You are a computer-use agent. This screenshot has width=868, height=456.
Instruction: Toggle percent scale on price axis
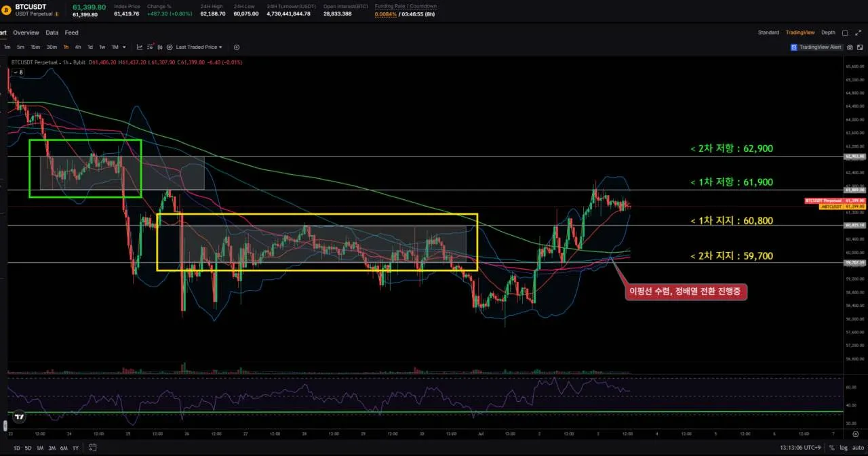pyautogui.click(x=832, y=448)
